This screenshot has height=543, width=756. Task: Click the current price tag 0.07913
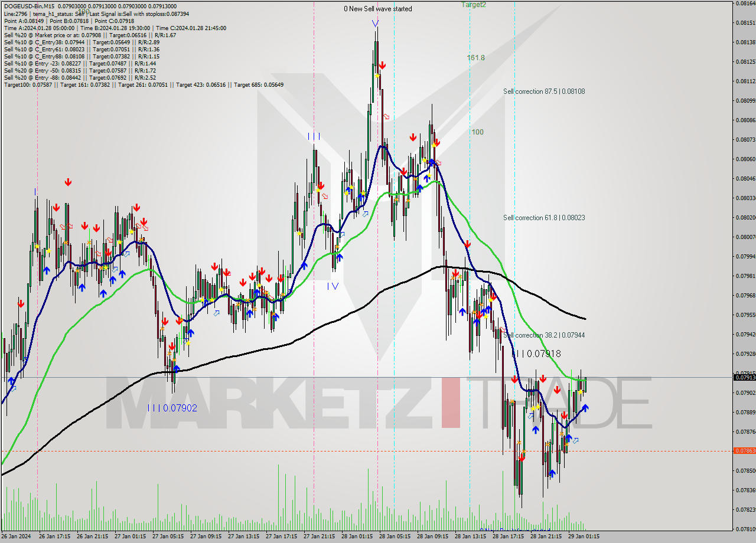pos(744,377)
